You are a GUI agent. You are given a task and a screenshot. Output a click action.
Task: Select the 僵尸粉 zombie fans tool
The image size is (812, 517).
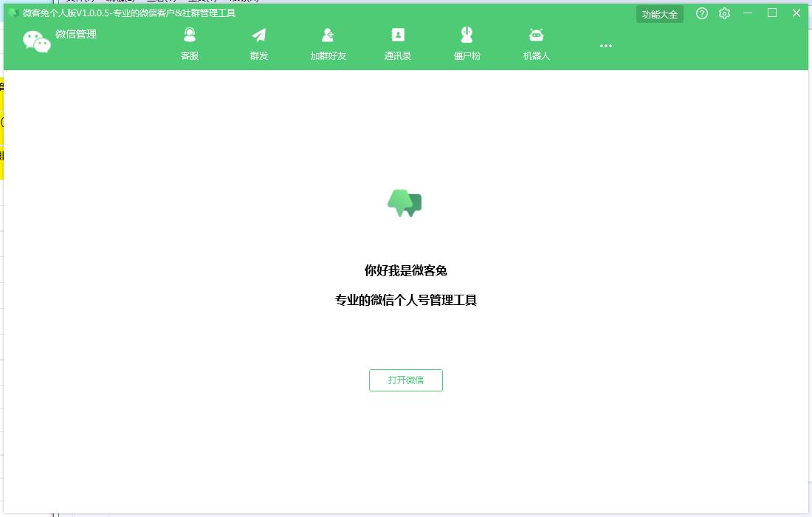(467, 44)
